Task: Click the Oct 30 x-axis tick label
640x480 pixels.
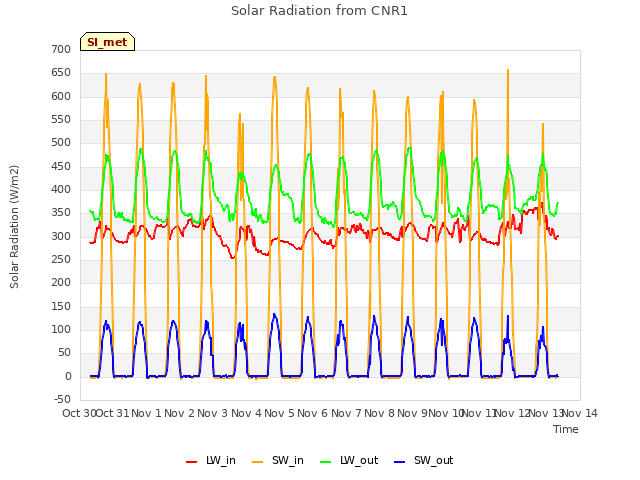Action: coord(79,413)
